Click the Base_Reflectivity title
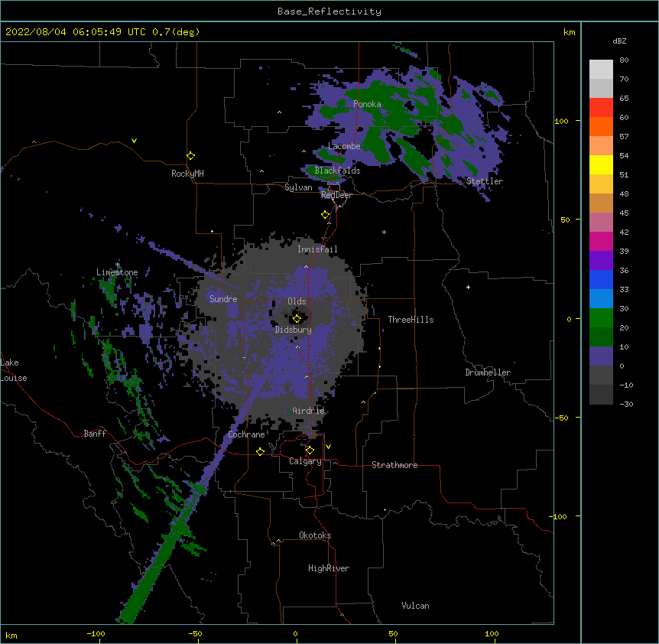This screenshot has height=644, width=659. pyautogui.click(x=329, y=11)
